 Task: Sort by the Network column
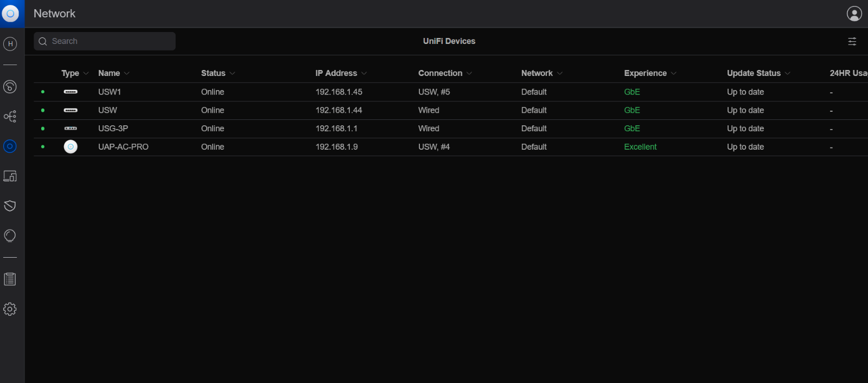click(x=542, y=73)
